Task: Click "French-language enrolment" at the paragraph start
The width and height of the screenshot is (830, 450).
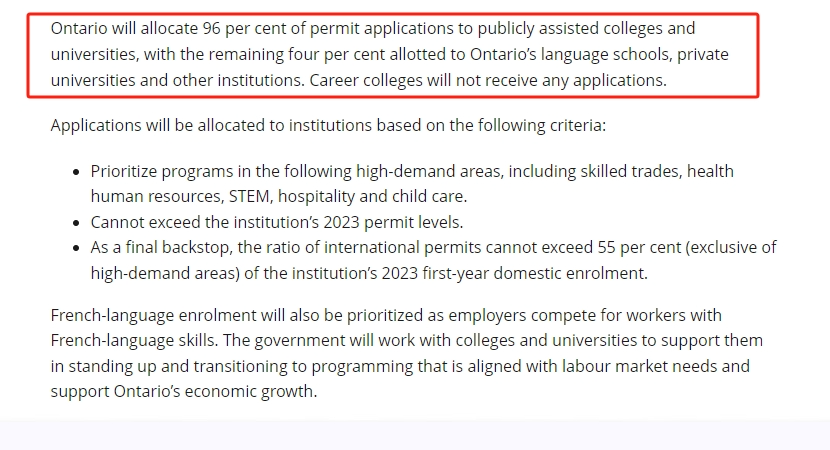Action: (x=154, y=316)
